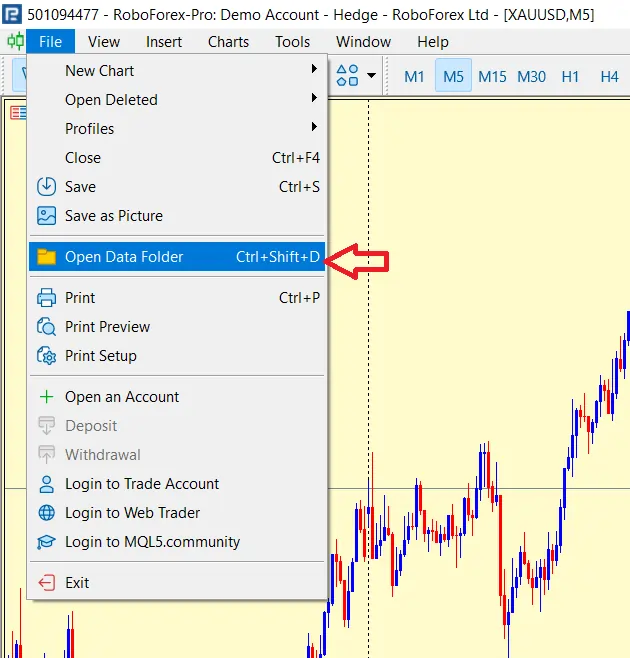
Task: Open the Insert menu
Action: tap(164, 42)
